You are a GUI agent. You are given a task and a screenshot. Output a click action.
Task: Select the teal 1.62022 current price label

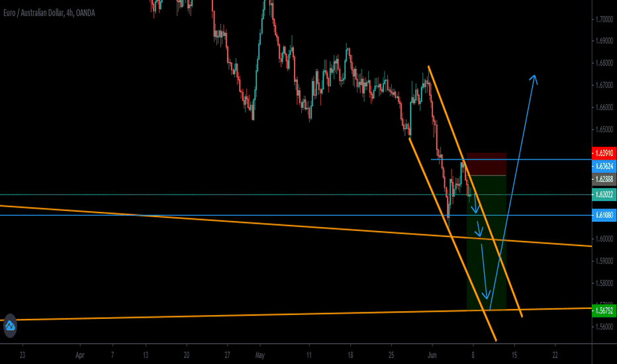coord(604,195)
